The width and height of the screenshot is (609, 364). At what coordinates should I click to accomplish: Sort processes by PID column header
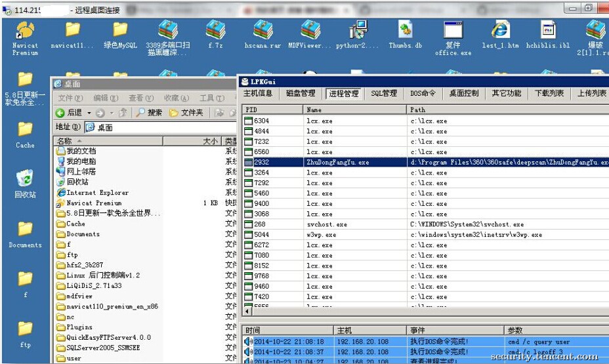(x=272, y=110)
